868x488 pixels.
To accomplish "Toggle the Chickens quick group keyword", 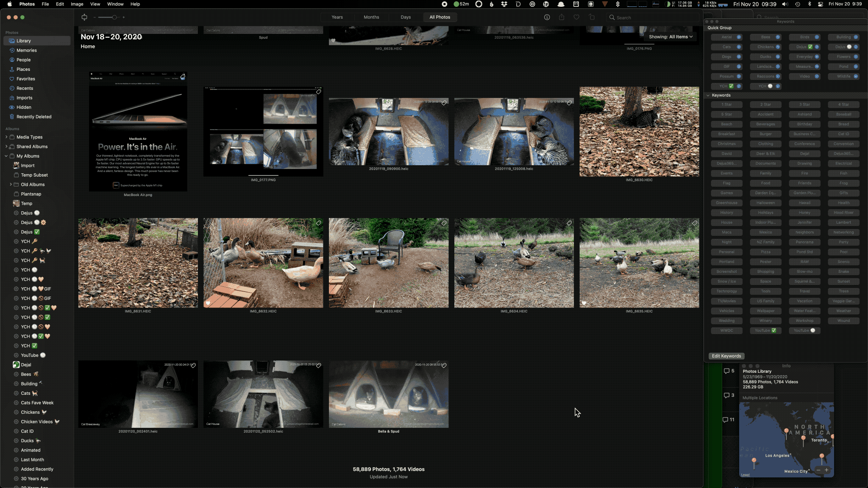I will 765,47.
